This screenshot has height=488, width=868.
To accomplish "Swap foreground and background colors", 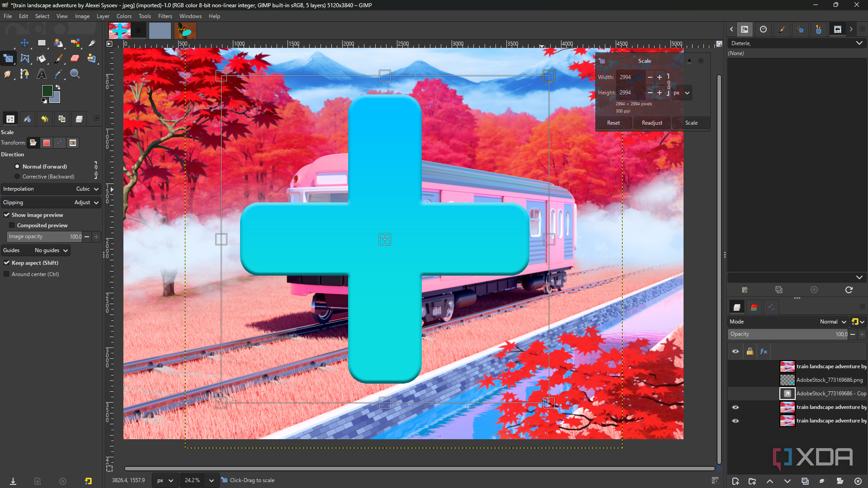I will click(58, 87).
